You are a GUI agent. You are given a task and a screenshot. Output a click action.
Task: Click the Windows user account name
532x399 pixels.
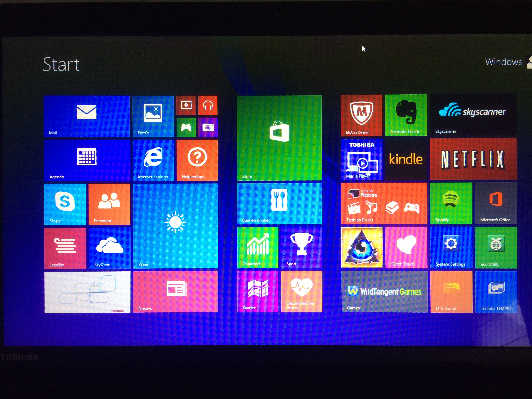click(503, 62)
